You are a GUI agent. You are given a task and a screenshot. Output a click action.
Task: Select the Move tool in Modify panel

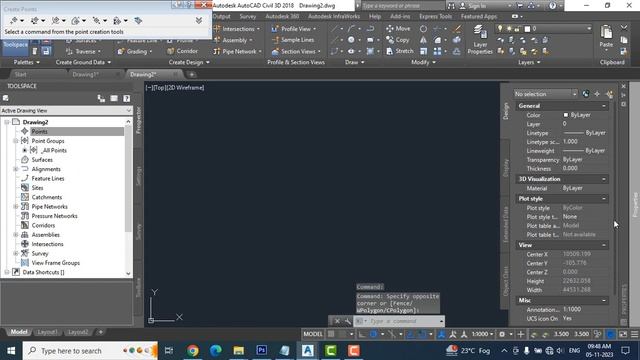(x=398, y=29)
